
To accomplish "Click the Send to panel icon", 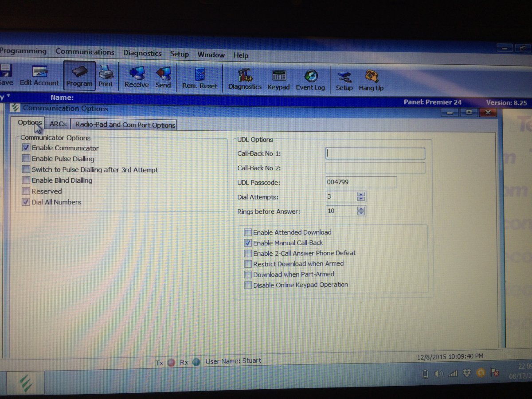I will point(163,76).
